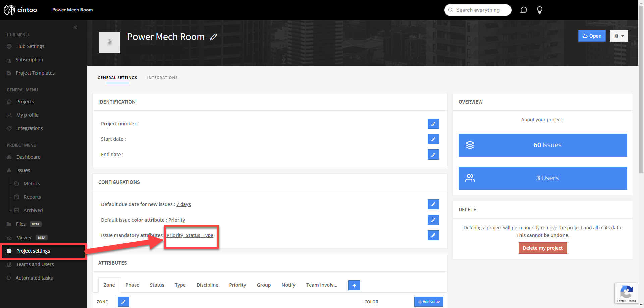Go to Project Templates
The height and width of the screenshot is (308, 644).
[x=35, y=73]
